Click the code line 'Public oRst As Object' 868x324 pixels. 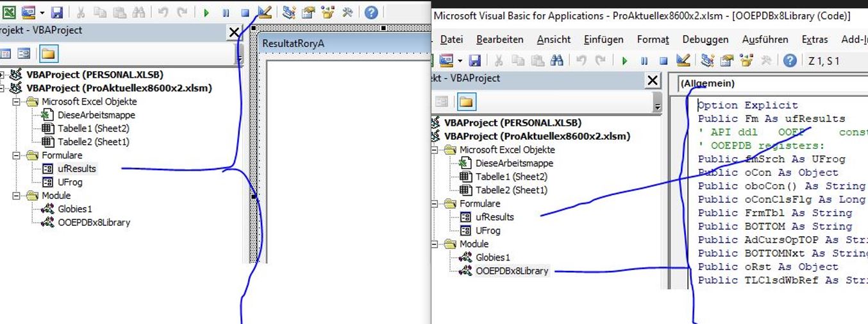point(768,267)
